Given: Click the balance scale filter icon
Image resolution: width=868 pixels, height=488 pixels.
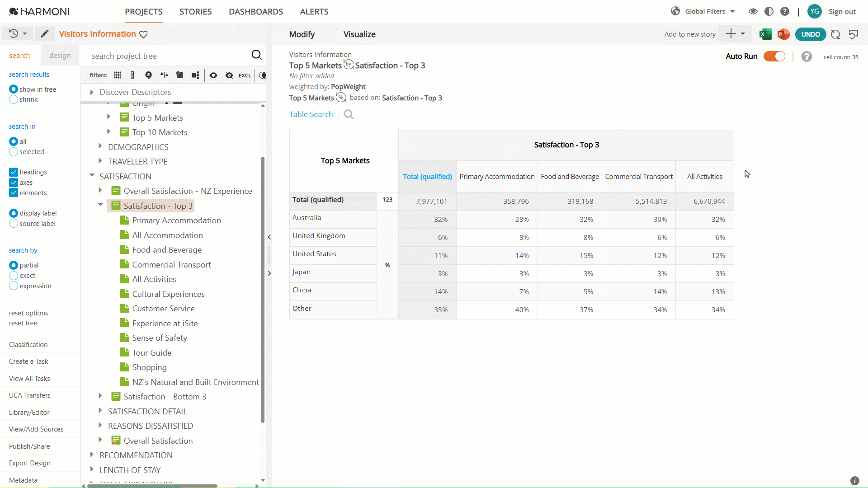Looking at the screenshot, I should pos(164,75).
